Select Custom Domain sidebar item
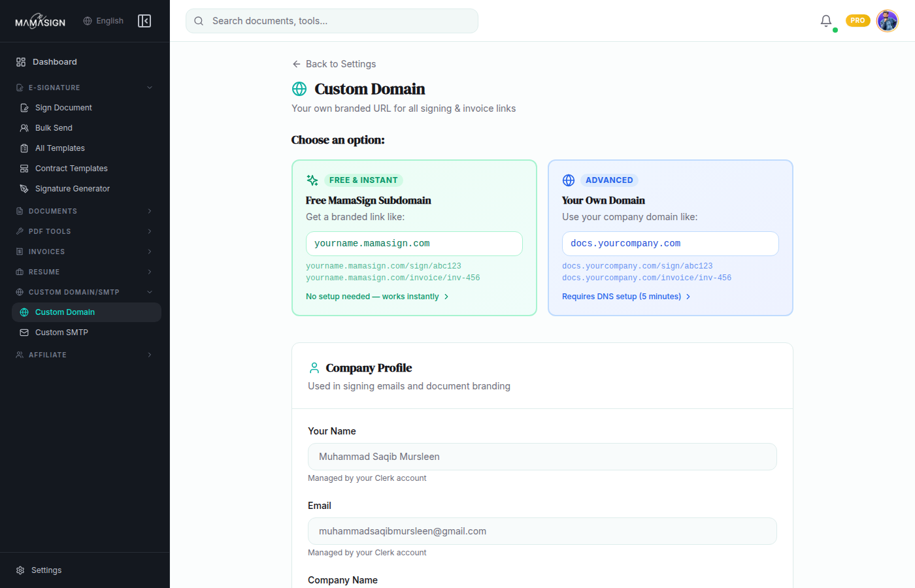This screenshot has width=915, height=588. click(x=86, y=312)
